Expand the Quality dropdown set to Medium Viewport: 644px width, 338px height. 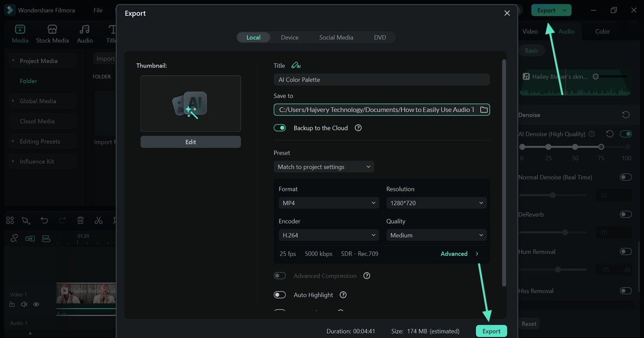point(436,235)
